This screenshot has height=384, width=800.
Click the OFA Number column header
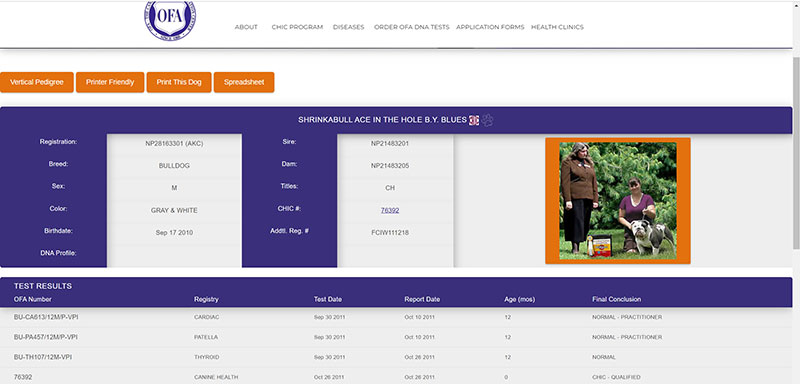33,299
